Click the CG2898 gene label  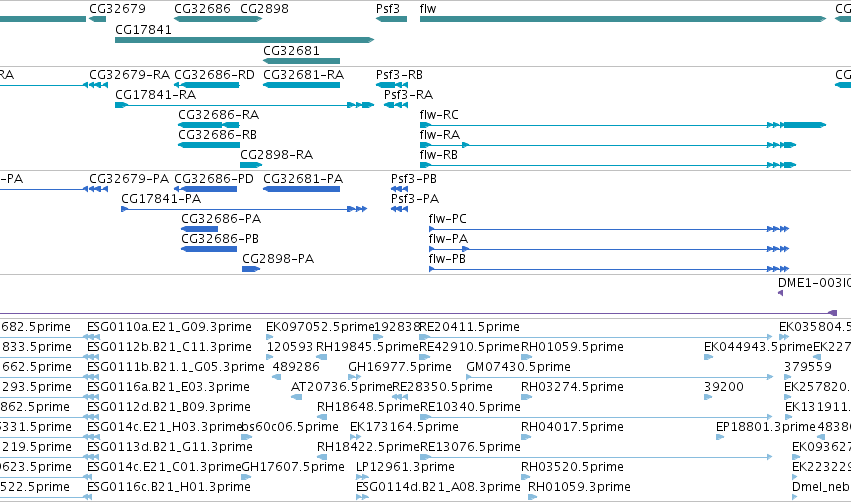264,9
